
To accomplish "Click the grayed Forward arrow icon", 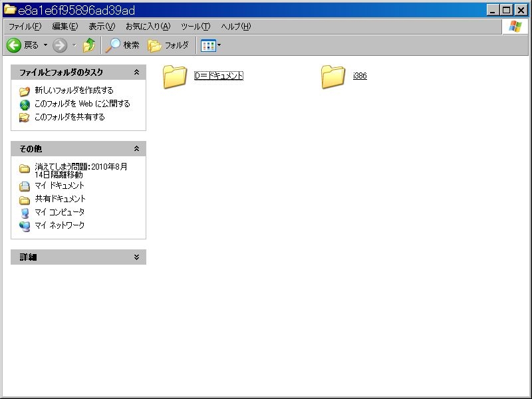I will (x=60, y=45).
